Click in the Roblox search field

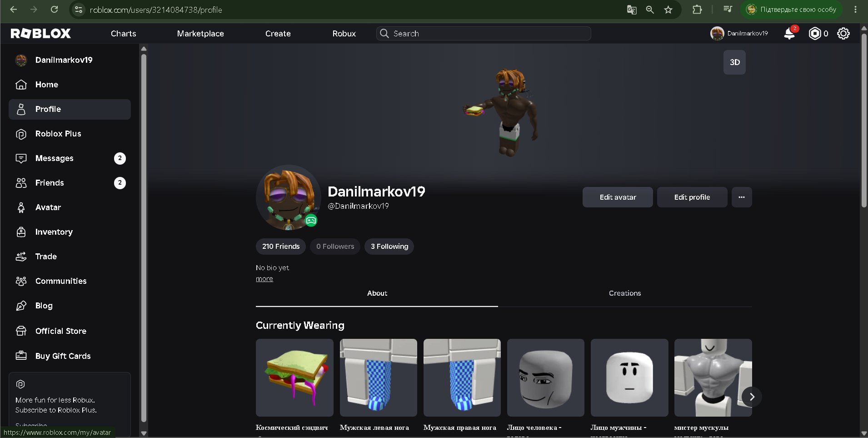pyautogui.click(x=484, y=33)
